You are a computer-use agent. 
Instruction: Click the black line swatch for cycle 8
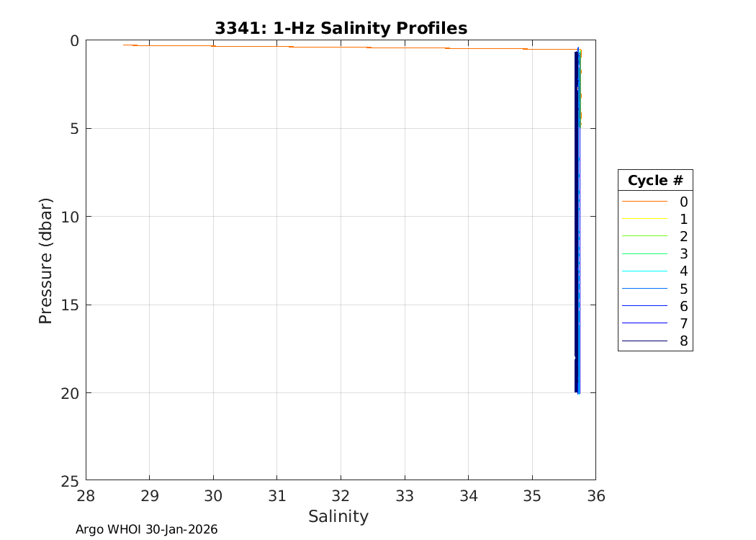pyautogui.click(x=644, y=341)
